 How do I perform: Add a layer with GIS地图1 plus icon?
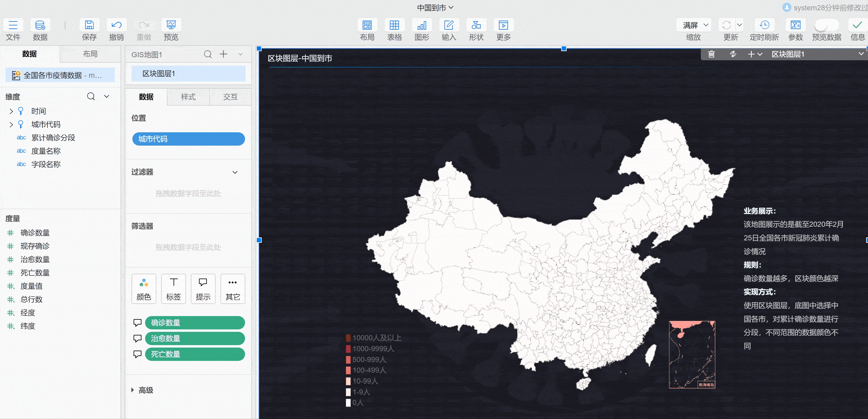224,54
